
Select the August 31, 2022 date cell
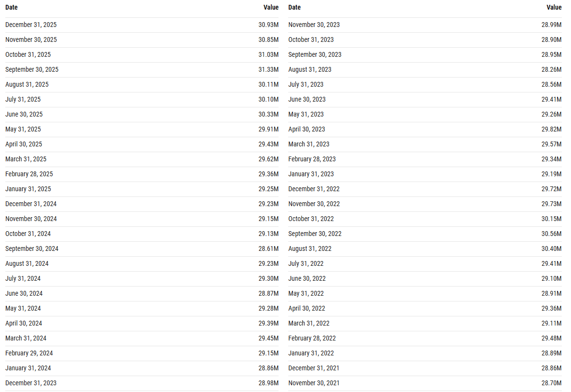[x=310, y=248]
